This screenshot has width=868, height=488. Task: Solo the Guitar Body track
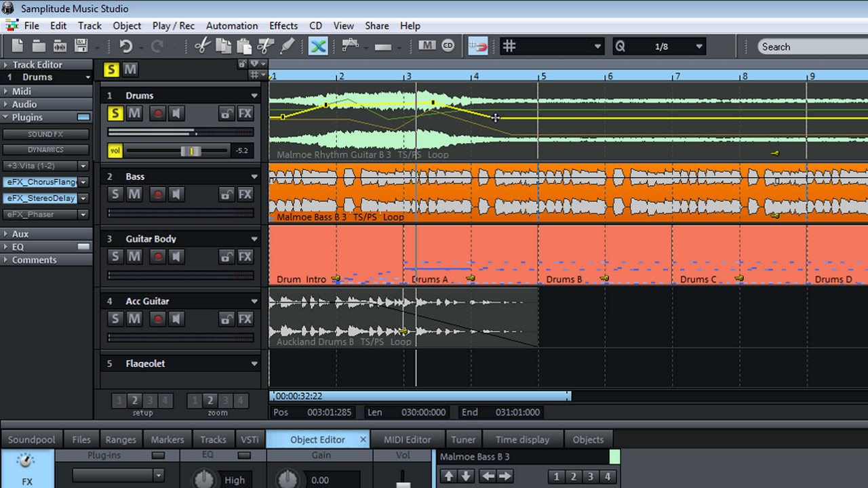[115, 257]
